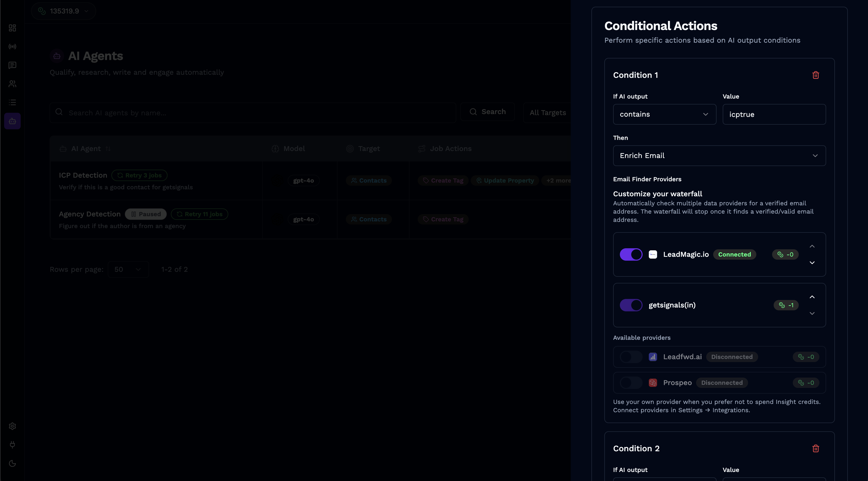Open the integrations plug icon in sidebar
This screenshot has height=481, width=868.
click(x=12, y=444)
